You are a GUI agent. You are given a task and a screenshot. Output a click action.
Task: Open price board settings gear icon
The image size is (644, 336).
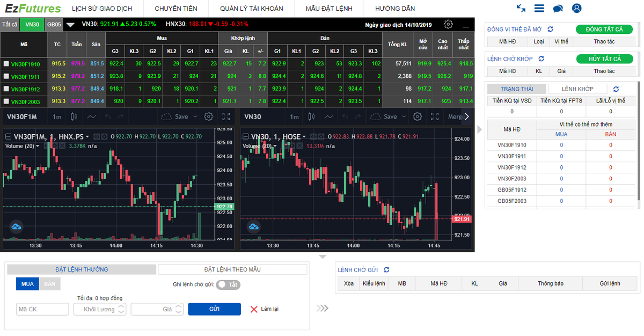[x=448, y=24]
